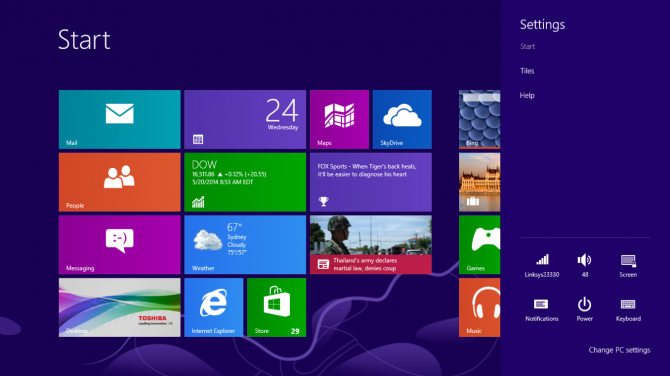Open the Notifications icon

click(541, 310)
